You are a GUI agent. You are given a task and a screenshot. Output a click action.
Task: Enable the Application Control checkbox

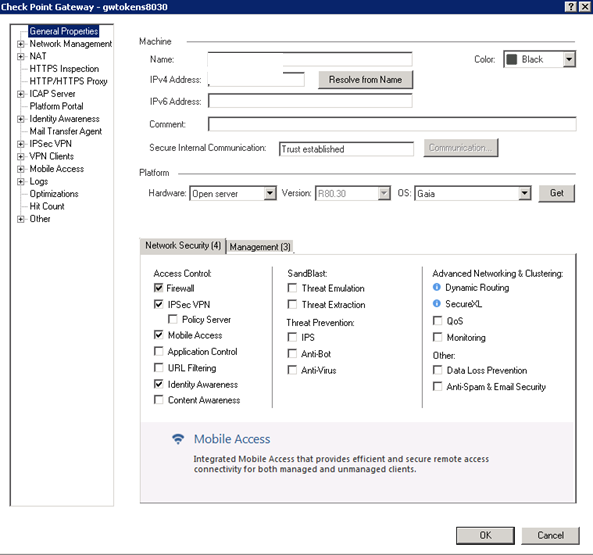158,351
